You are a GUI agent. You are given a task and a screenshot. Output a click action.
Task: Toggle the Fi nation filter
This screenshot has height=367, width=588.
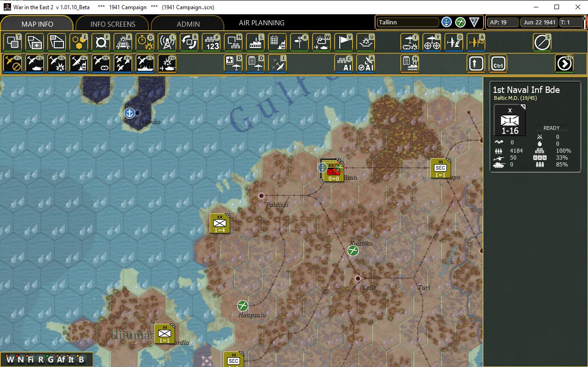click(x=31, y=360)
